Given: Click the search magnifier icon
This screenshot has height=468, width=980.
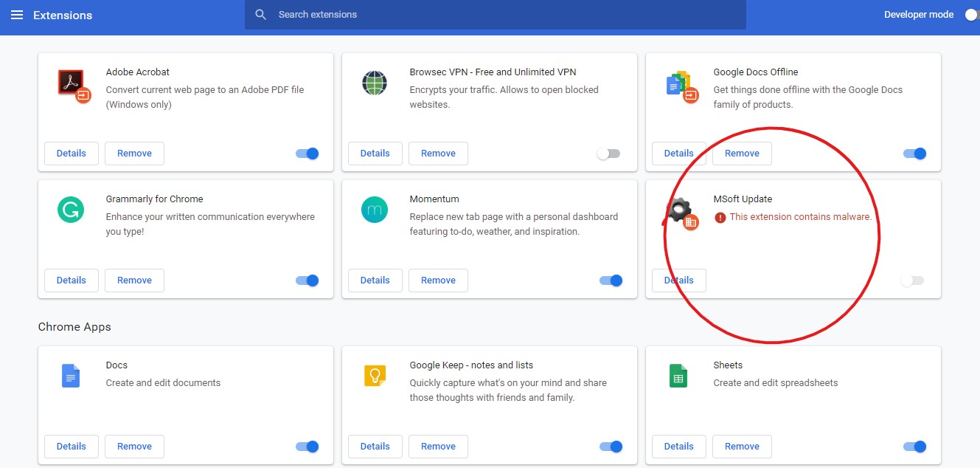Looking at the screenshot, I should point(260,15).
